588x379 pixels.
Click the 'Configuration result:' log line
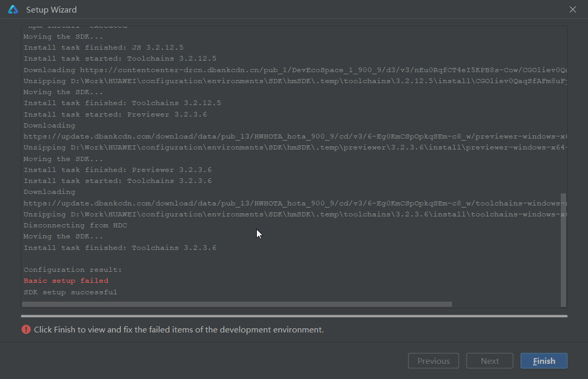(x=73, y=270)
